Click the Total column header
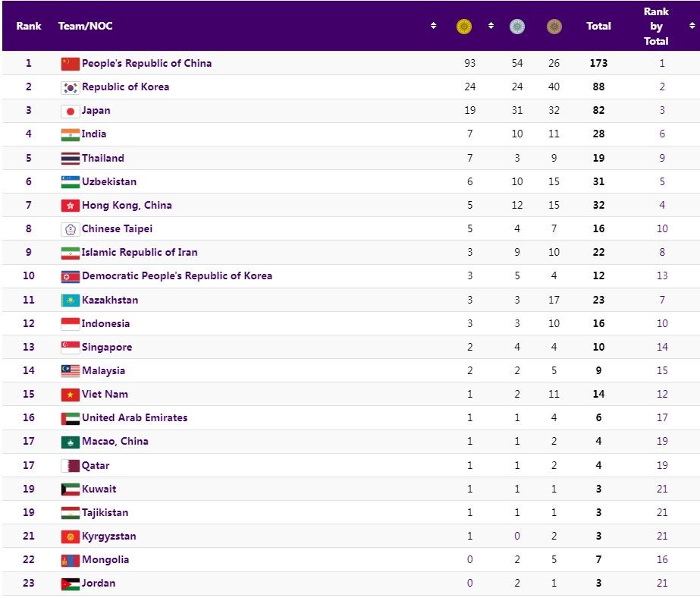Screen dimensions: 700x598 coord(598,26)
